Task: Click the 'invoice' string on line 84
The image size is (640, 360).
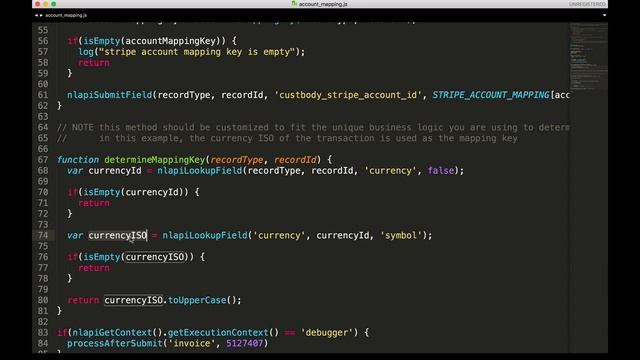Action: (192, 343)
